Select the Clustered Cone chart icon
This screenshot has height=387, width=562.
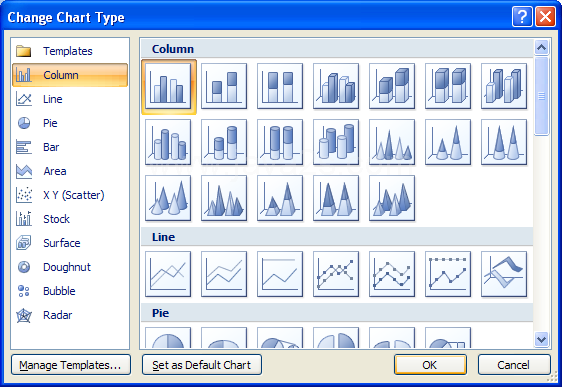(x=392, y=142)
